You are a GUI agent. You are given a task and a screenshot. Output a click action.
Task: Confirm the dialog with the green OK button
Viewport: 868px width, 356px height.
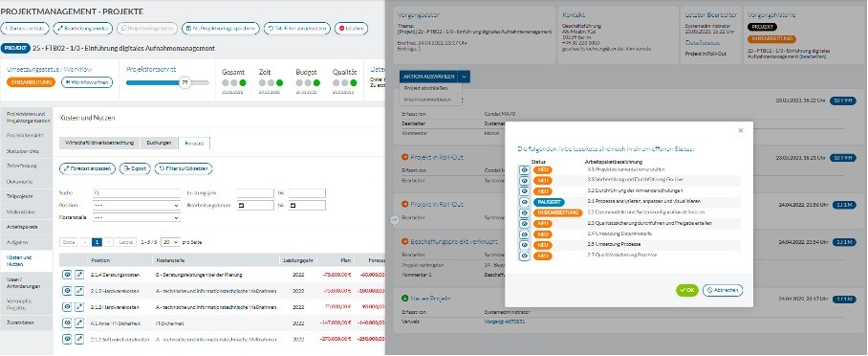tap(687, 290)
